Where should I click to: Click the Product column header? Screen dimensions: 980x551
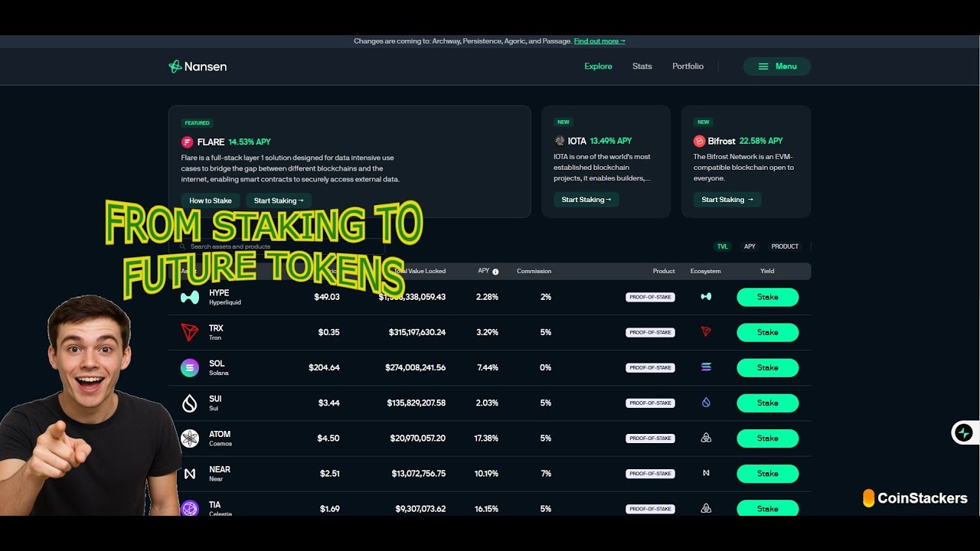664,271
